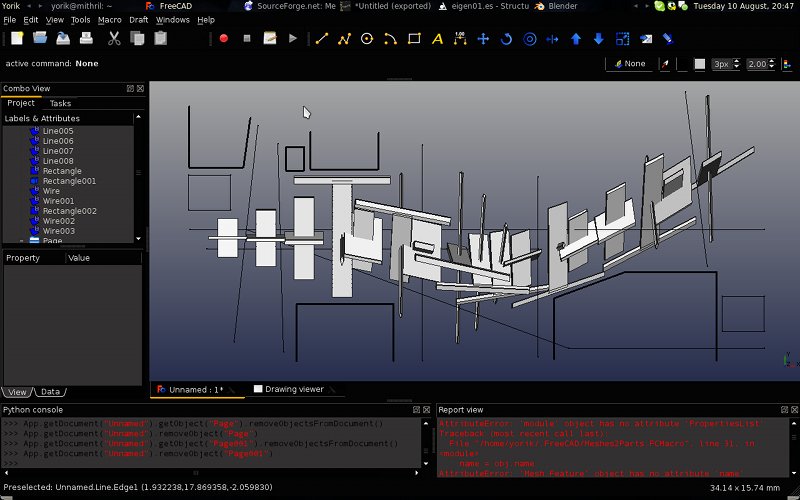
Task: Click the None working plane button
Action: 630,64
